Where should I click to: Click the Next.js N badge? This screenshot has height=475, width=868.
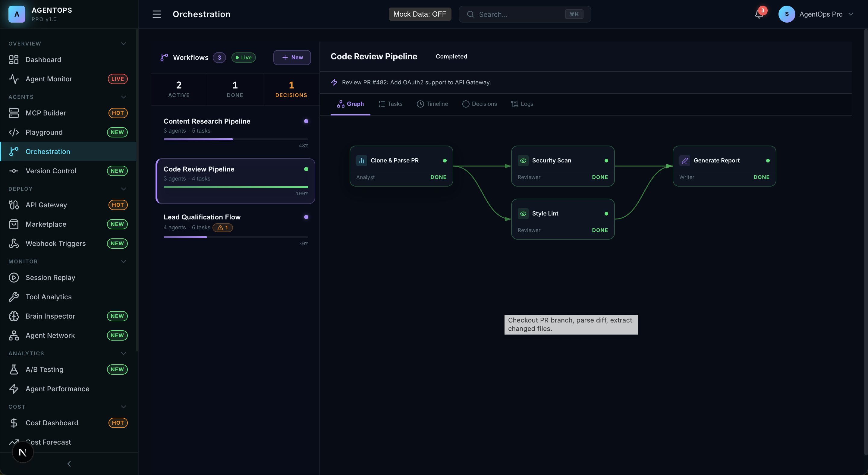tap(23, 452)
